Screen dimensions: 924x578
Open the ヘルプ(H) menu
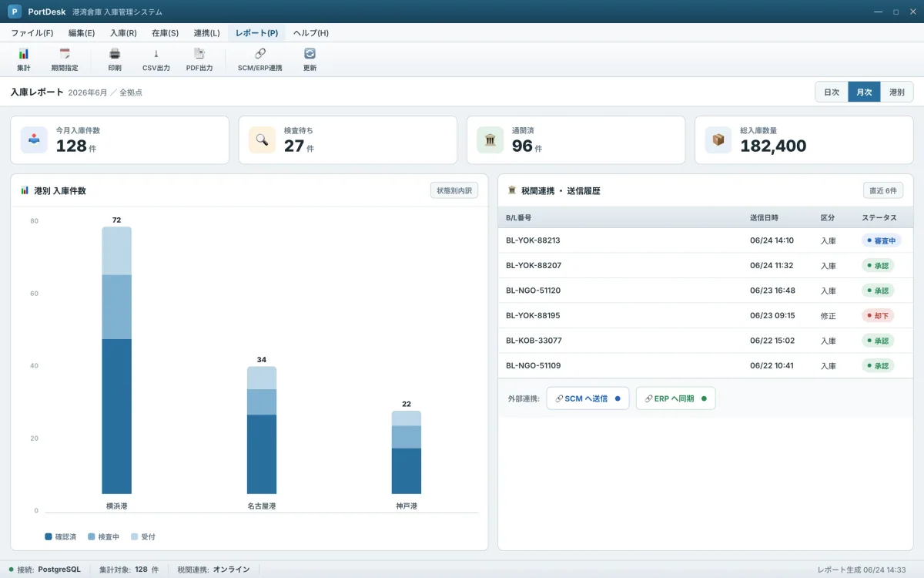pos(311,33)
